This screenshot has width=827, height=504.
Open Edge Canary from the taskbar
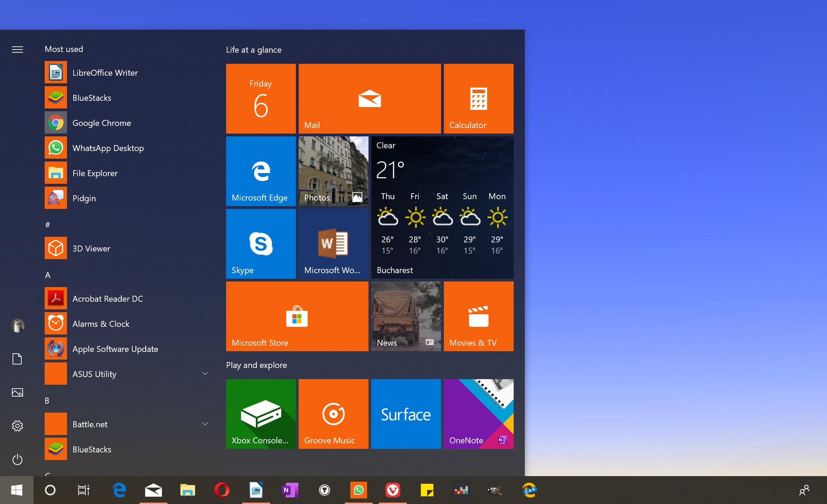tap(530, 490)
